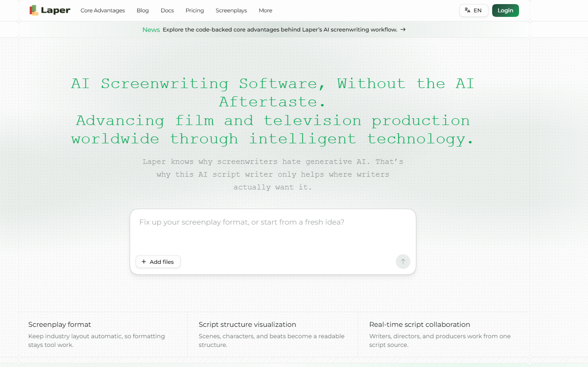
Task: Click the Laper logo icon
Action: click(34, 10)
